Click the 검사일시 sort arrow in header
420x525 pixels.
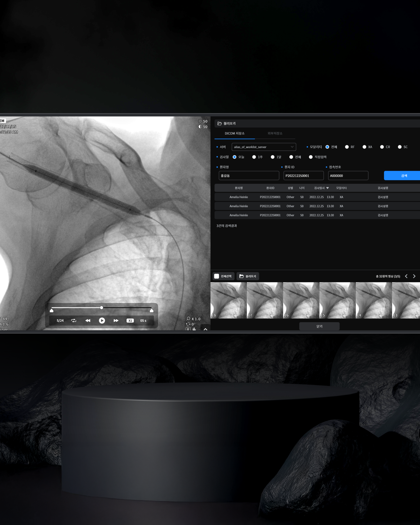(x=327, y=188)
